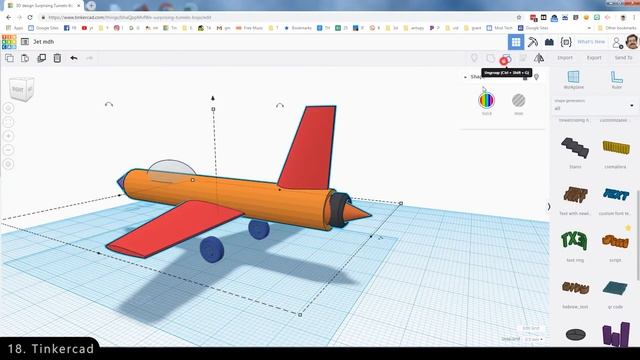640x360 pixels.
Task: Click the Paste icon in the toolbar
Action: pyautogui.click(x=25, y=58)
